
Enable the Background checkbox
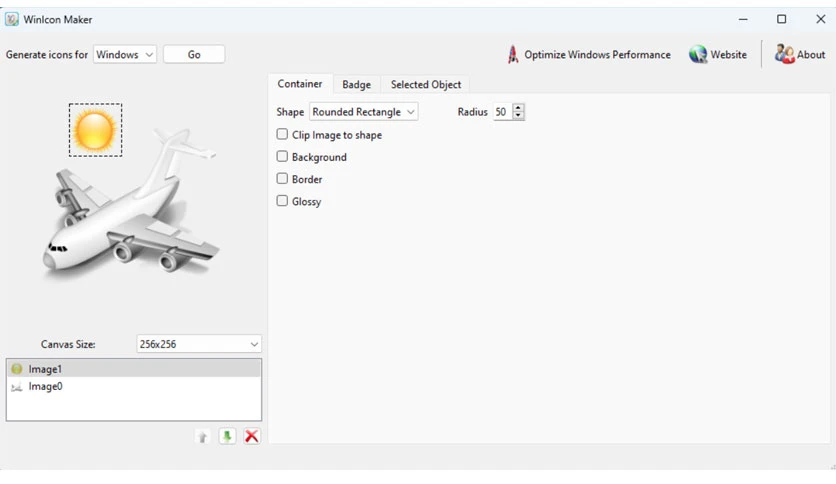click(282, 157)
